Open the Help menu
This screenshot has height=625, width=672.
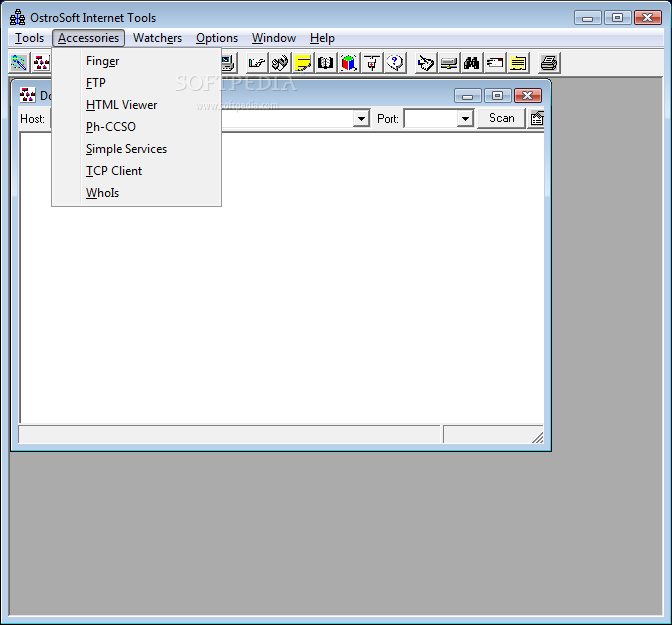322,38
